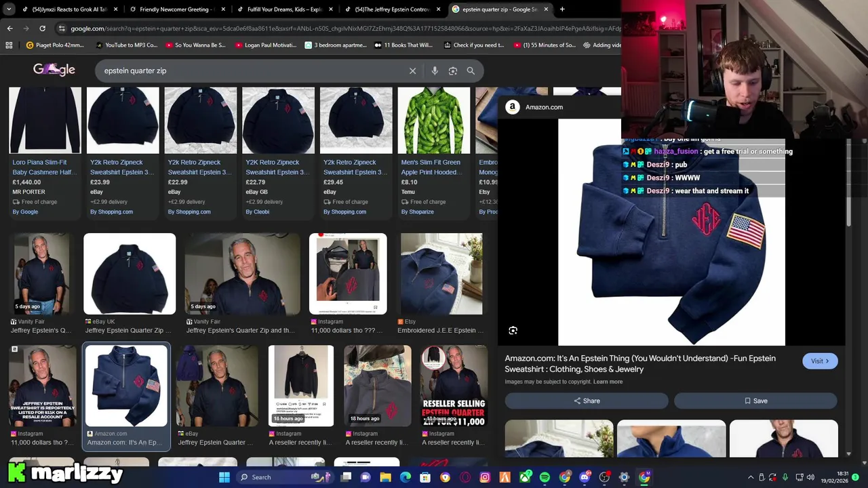Viewport: 868px width, 488px height.
Task: Submit search with the magnifier icon
Action: (471, 70)
